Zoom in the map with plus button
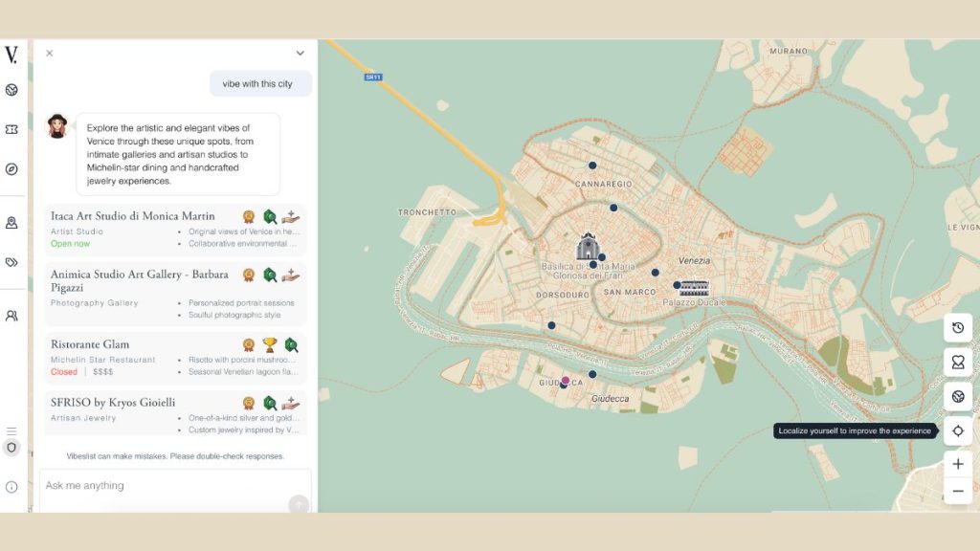The width and height of the screenshot is (980, 551). [x=957, y=464]
